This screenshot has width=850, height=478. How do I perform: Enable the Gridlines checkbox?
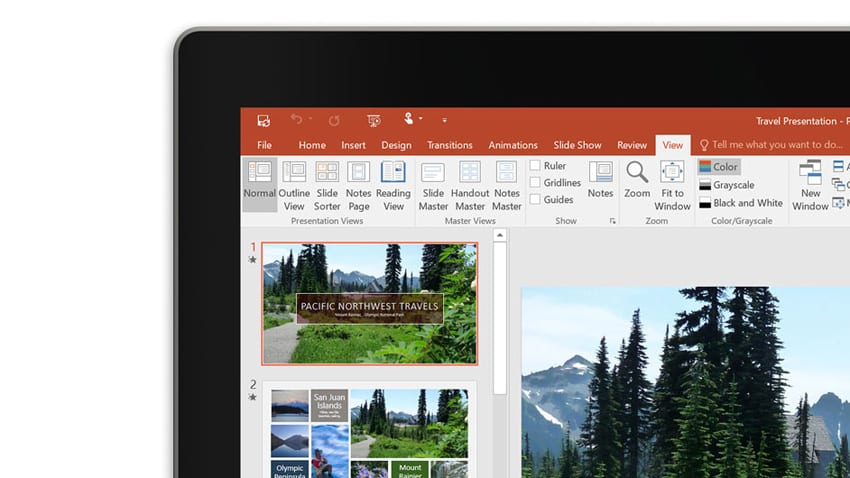(535, 183)
